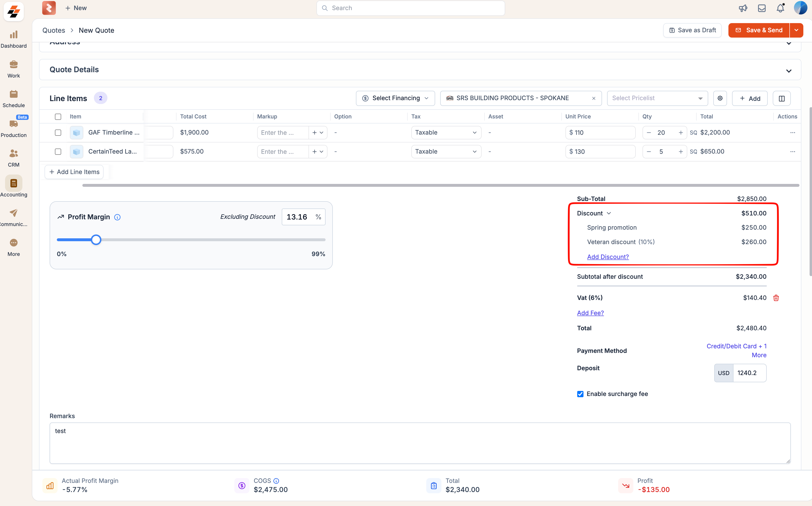Viewport: 812px width, 506px height.
Task: Disable the surcharge fee checkbox
Action: pyautogui.click(x=580, y=394)
